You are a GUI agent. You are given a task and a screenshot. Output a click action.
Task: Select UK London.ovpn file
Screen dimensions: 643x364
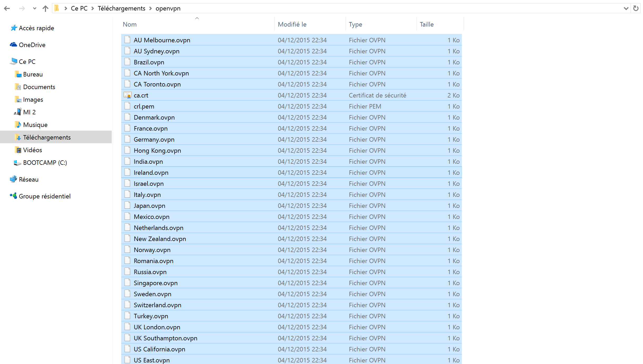coord(291,327)
